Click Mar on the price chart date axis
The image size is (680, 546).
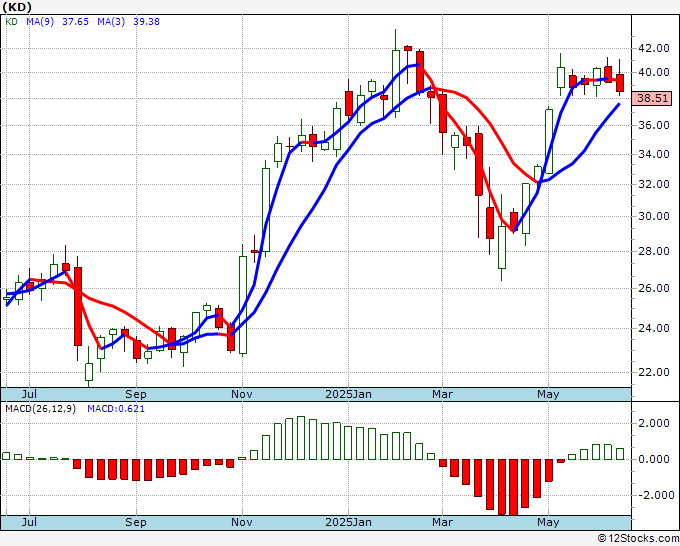click(442, 394)
